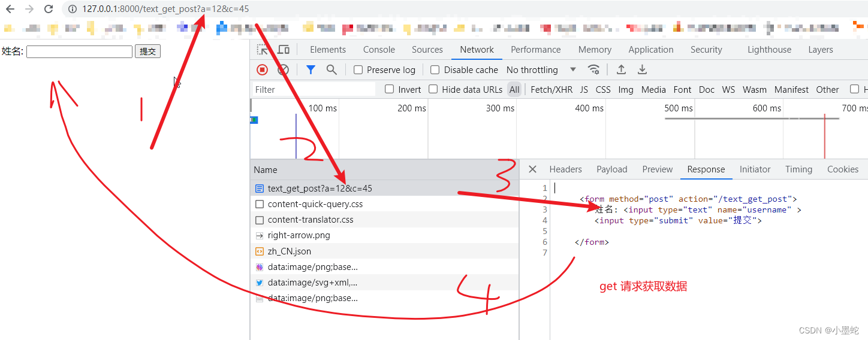Click the browser forward arrow
The height and width of the screenshot is (340, 868).
click(29, 9)
